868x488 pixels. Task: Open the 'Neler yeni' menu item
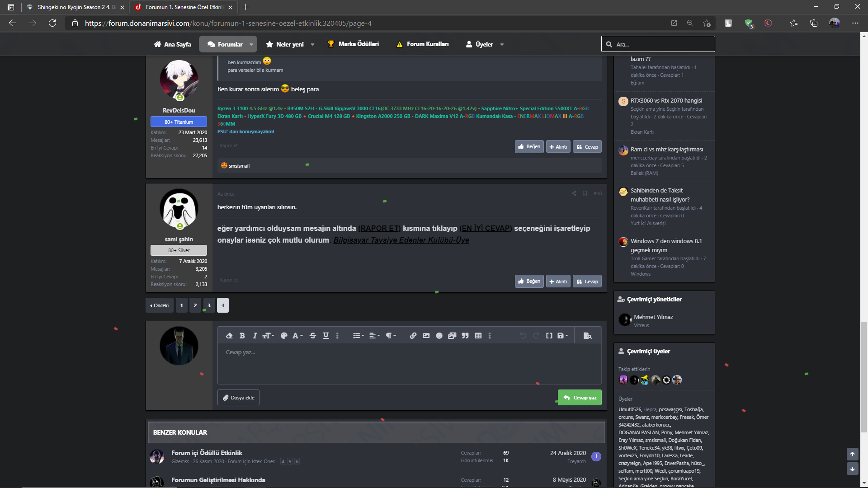285,44
